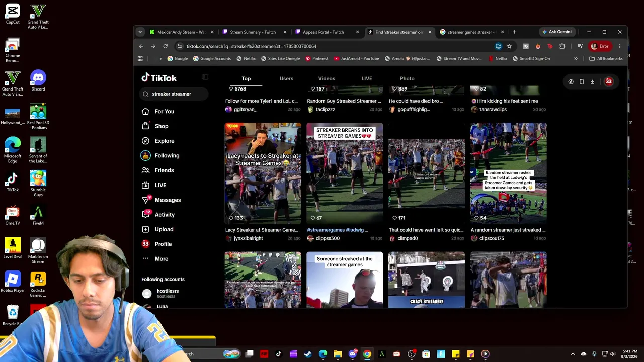Open a new Chrome tab
The image size is (644, 362).
514,32
